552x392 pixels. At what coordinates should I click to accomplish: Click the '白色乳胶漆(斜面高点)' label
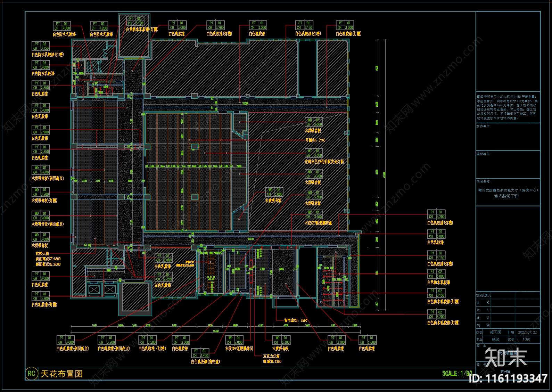pos(114,348)
